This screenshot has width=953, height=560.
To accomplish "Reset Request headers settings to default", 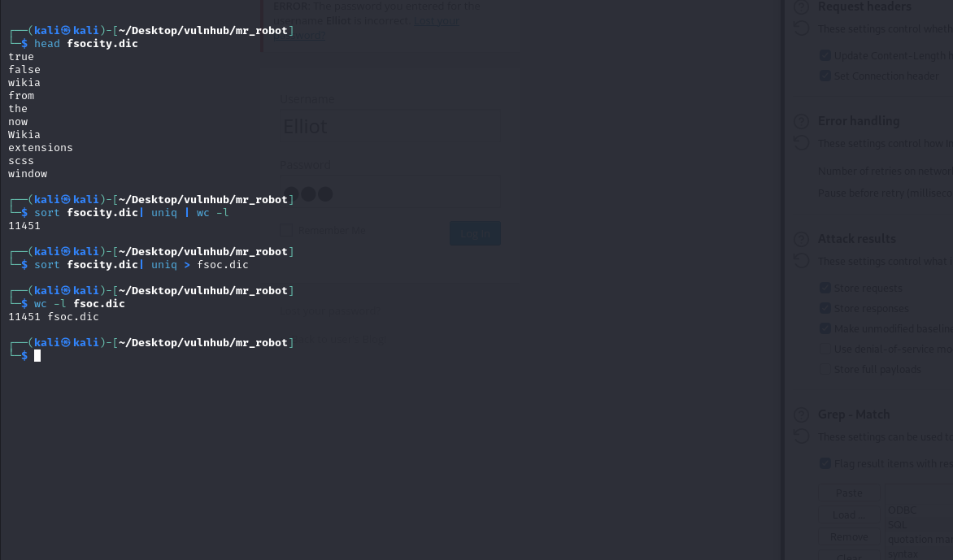I will pos(800,28).
